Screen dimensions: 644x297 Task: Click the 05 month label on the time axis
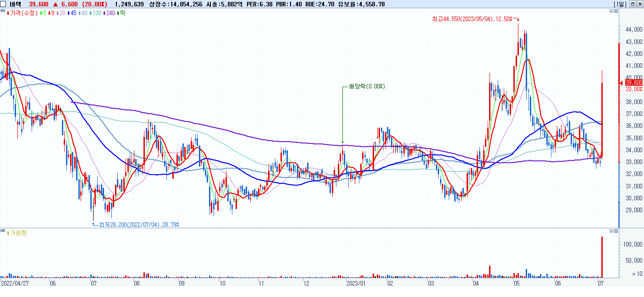coord(517,284)
